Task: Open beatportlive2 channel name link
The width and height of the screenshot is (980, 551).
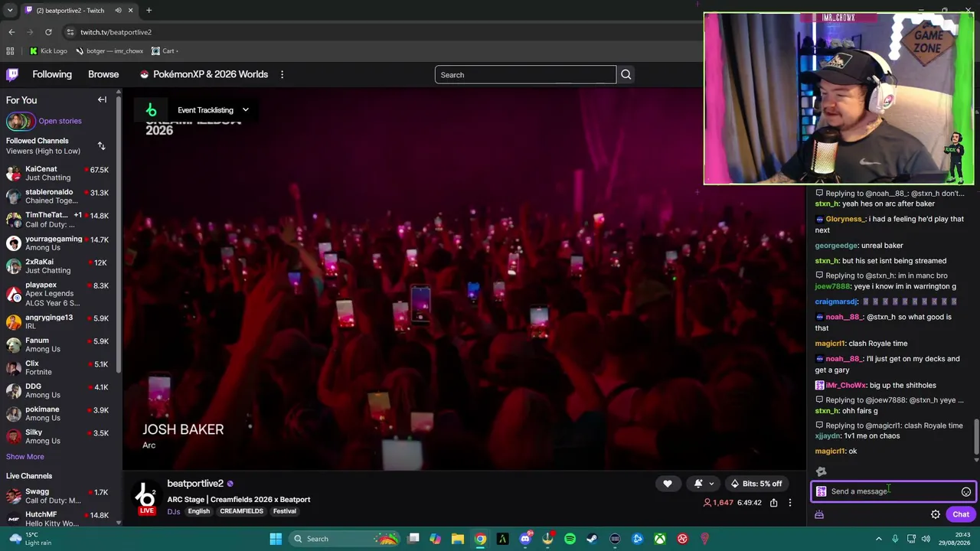Action: click(x=195, y=484)
